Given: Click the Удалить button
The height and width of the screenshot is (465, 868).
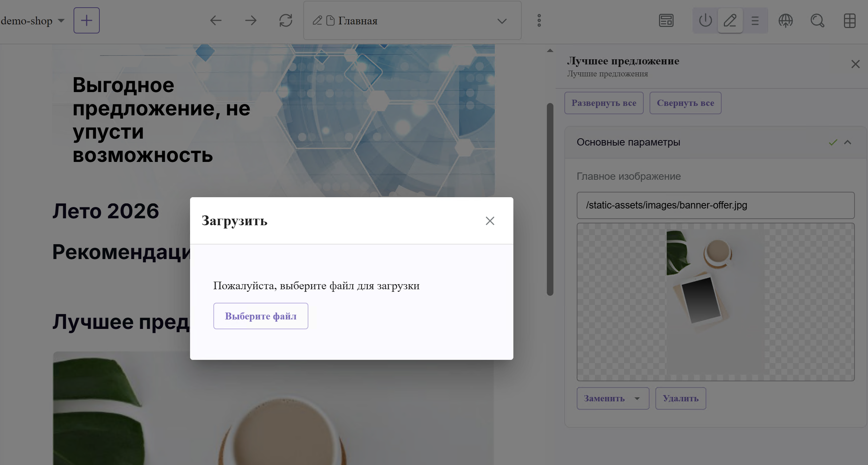Looking at the screenshot, I should click(x=680, y=398).
